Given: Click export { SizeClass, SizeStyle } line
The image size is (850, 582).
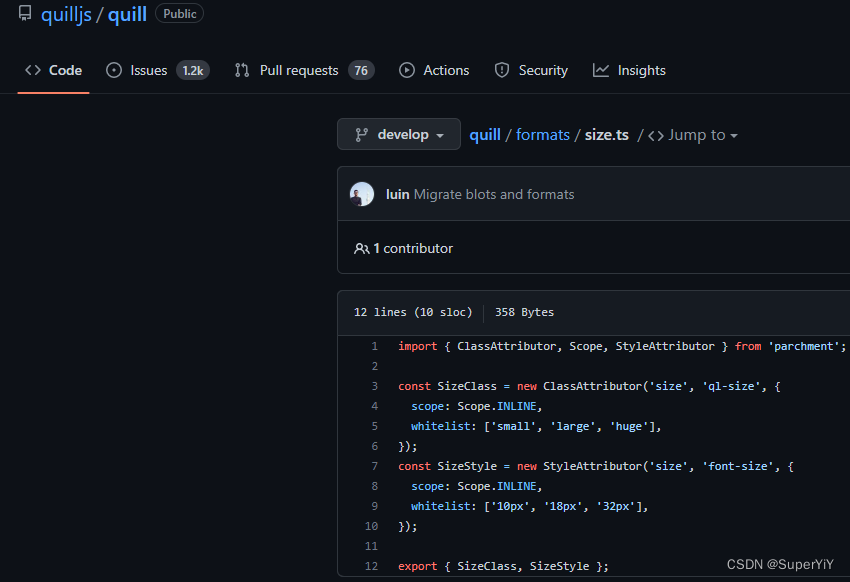Looking at the screenshot, I should click(503, 566).
